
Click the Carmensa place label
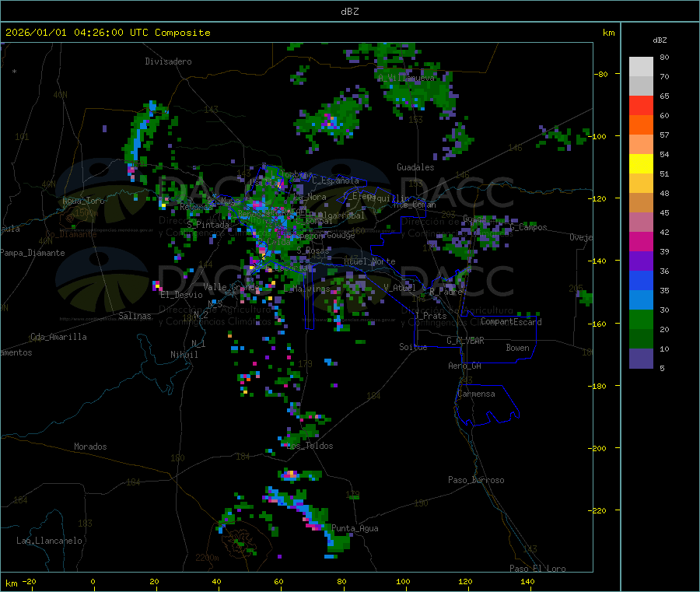click(476, 394)
